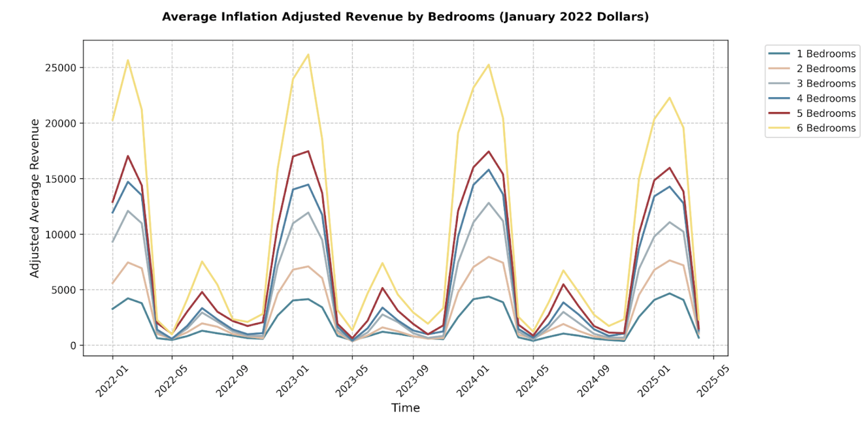The width and height of the screenshot is (868, 427).
Task: Pick the "5 Bedrooms" legend label
Action: click(x=825, y=113)
